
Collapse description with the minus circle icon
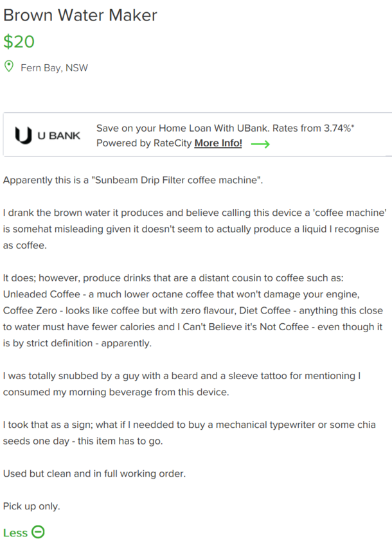(38, 532)
